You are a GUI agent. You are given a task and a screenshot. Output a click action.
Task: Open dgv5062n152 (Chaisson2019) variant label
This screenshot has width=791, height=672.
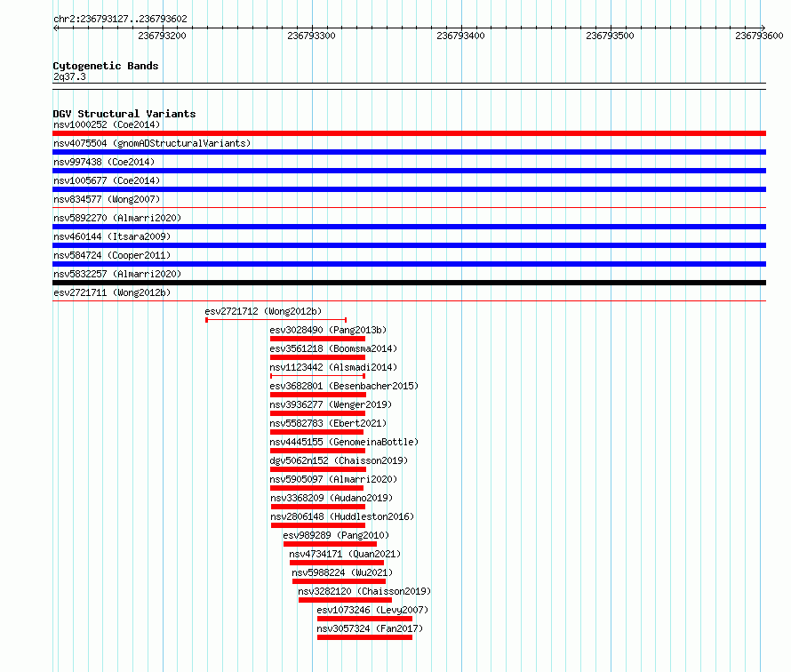tap(339, 460)
